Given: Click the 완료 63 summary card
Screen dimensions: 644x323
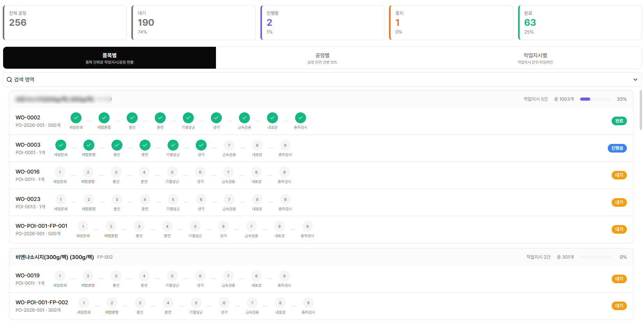Looking at the screenshot, I should pos(580,23).
